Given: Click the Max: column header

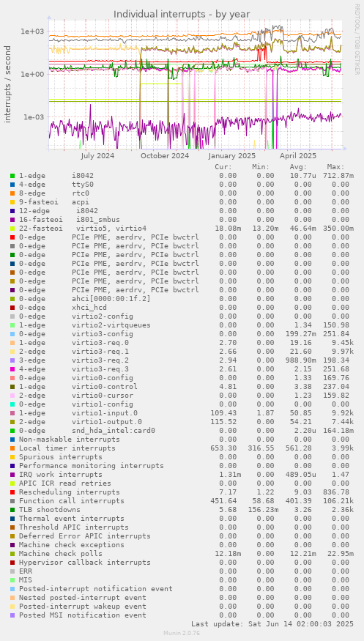Looking at the screenshot, I should 335,167.
